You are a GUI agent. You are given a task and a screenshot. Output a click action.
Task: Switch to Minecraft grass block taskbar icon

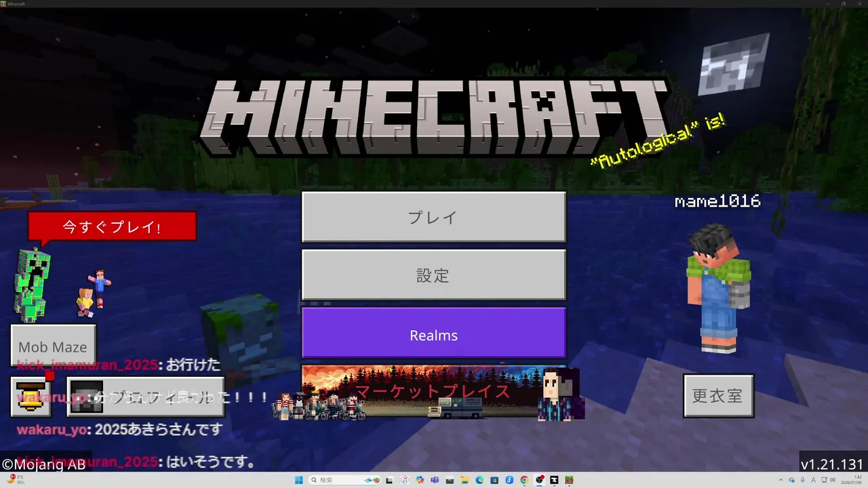point(569,480)
